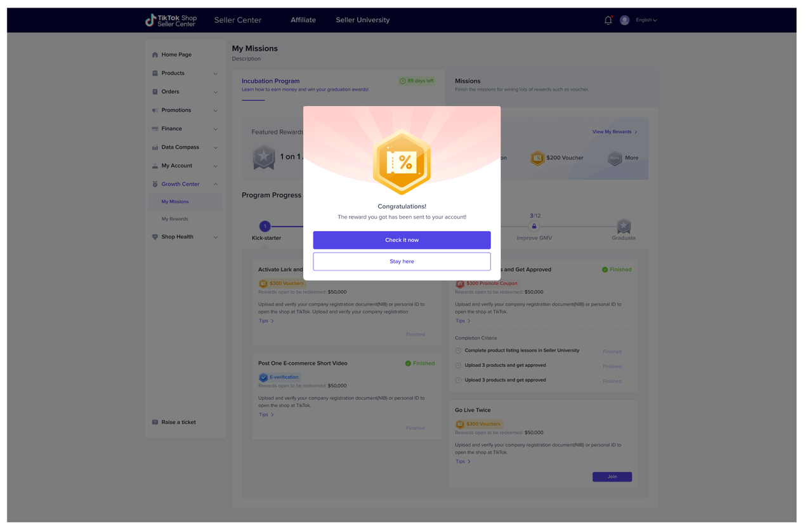Open the Affiliate top navigation tab

(303, 20)
